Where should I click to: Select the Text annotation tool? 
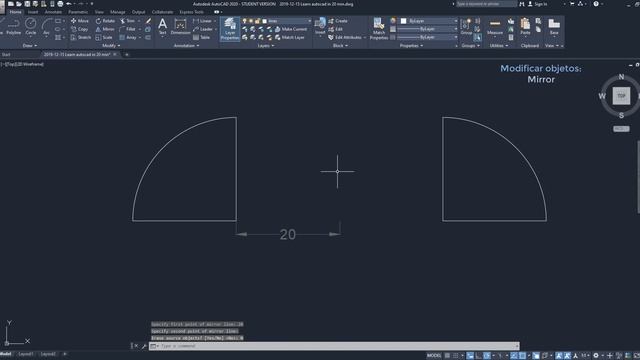[162, 27]
